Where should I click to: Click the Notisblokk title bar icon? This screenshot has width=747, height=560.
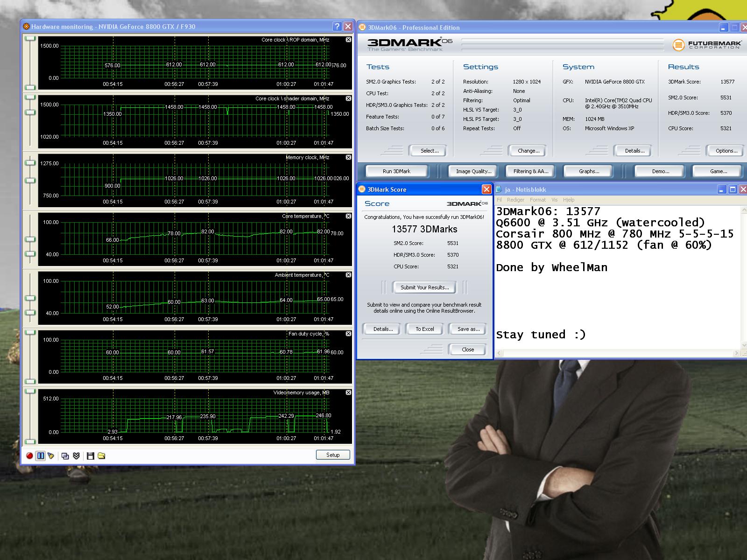click(x=499, y=189)
